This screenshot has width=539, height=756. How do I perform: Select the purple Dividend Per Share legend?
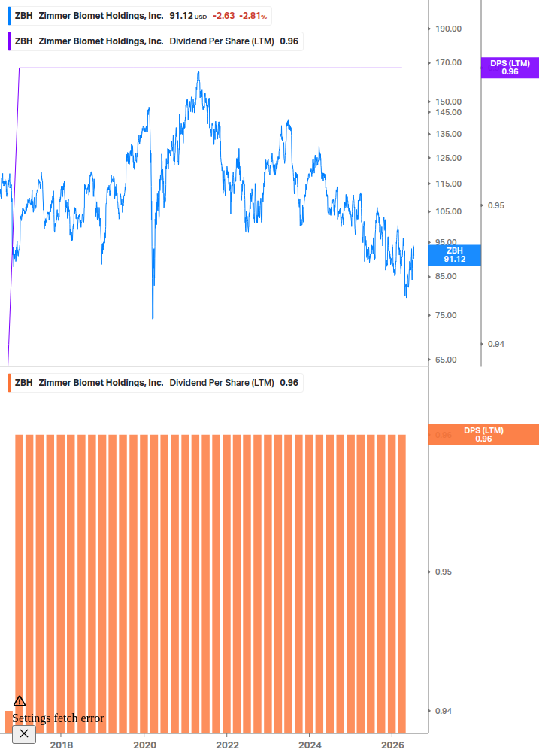click(x=156, y=41)
